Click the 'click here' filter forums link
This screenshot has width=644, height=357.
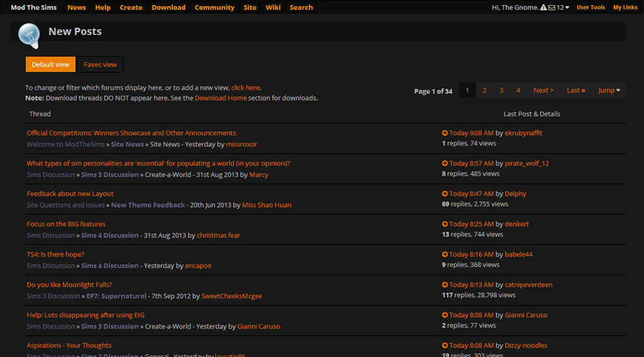245,88
